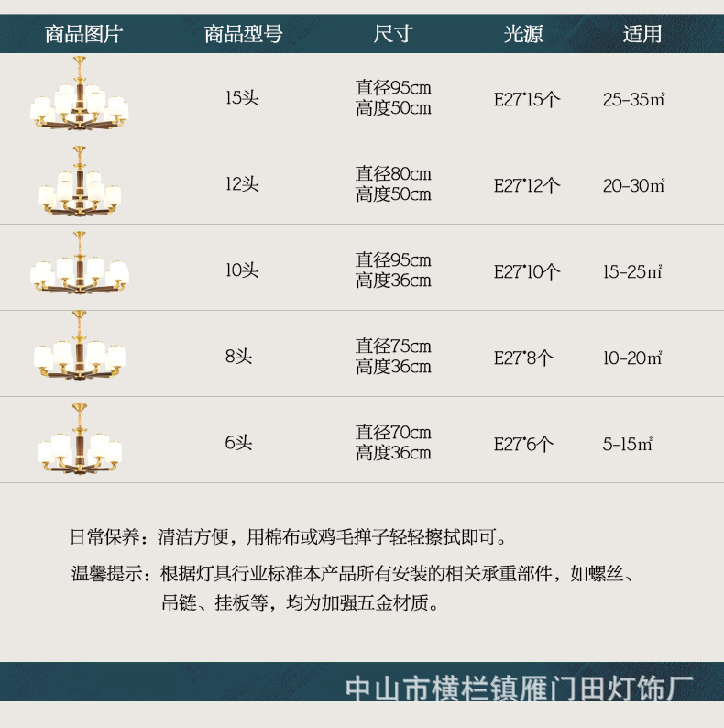Click the 15头 model label
Viewport: 724px width, 728px height.
pyautogui.click(x=242, y=98)
